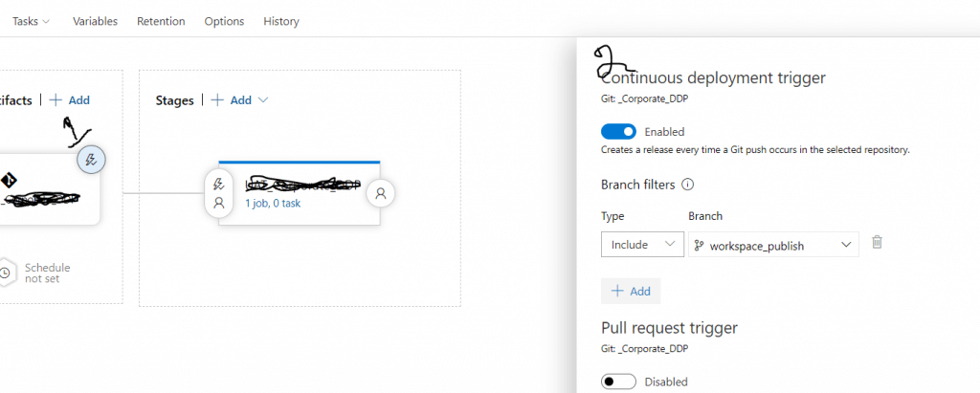This screenshot has width=980, height=393.
Task: Open the Tasks tab
Action: (x=31, y=21)
